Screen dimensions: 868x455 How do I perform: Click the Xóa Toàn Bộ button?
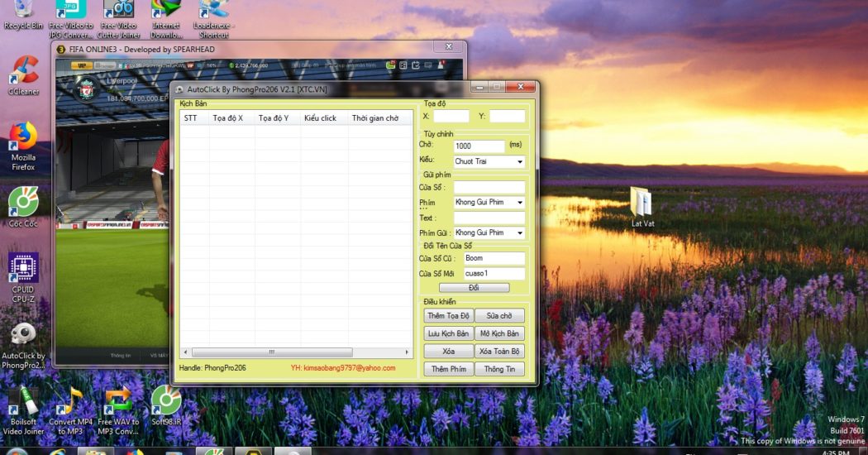(x=499, y=351)
